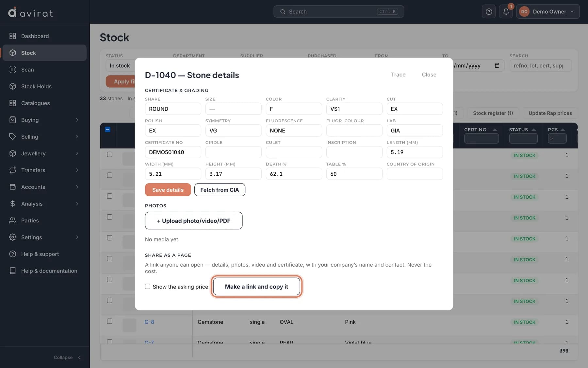Open the Analysis menu item

pos(45,203)
